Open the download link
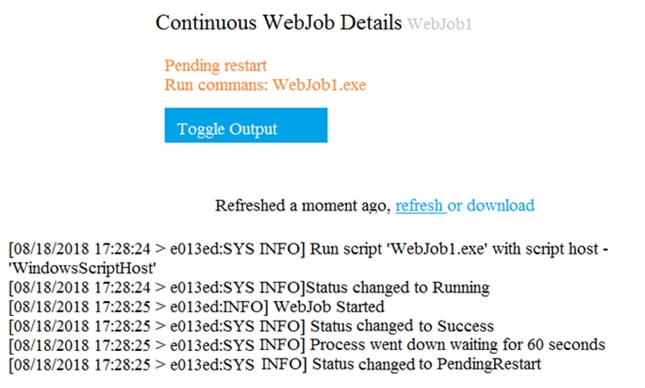This screenshot has height=388, width=645. pos(501,205)
